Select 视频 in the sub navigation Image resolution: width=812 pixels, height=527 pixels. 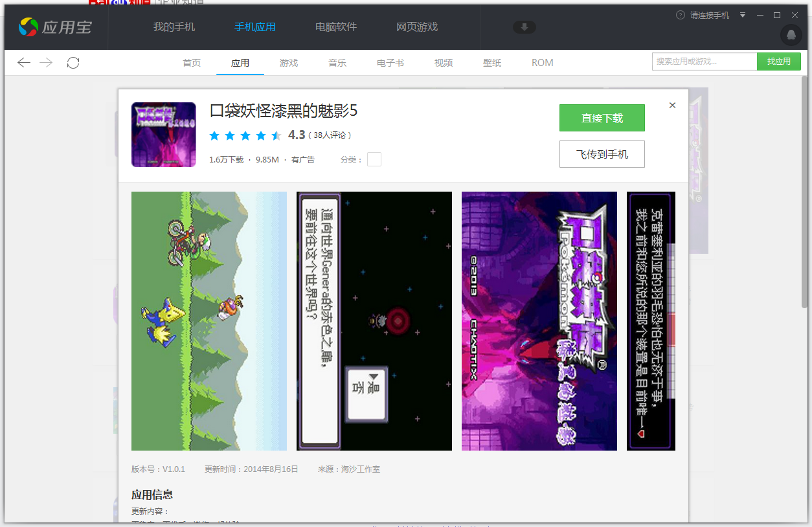(444, 63)
